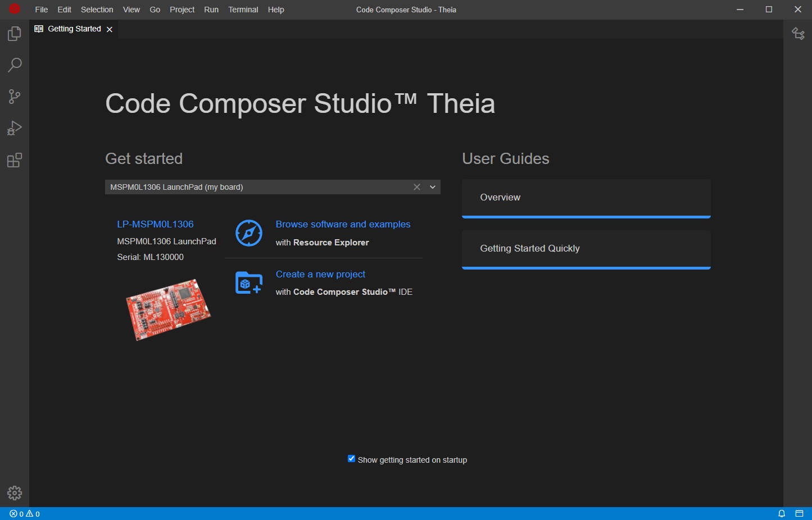This screenshot has width=812, height=520.
Task: Click Create a new project link
Action: pos(320,274)
